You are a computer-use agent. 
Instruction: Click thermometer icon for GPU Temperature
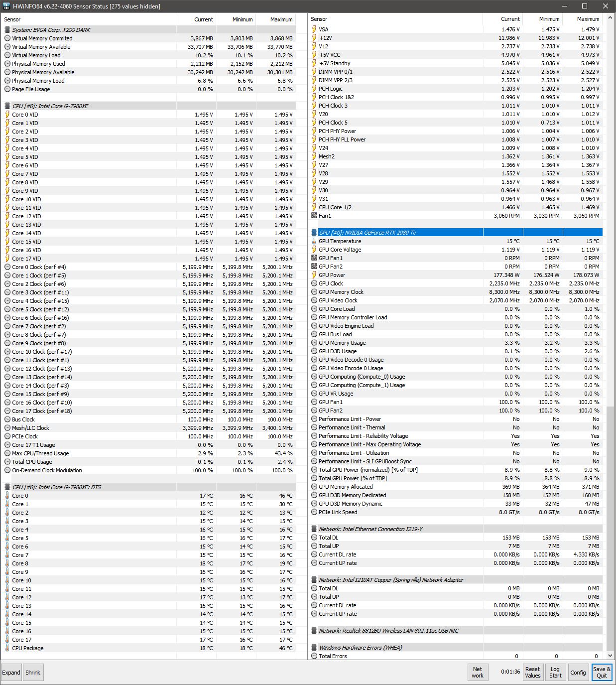[314, 241]
